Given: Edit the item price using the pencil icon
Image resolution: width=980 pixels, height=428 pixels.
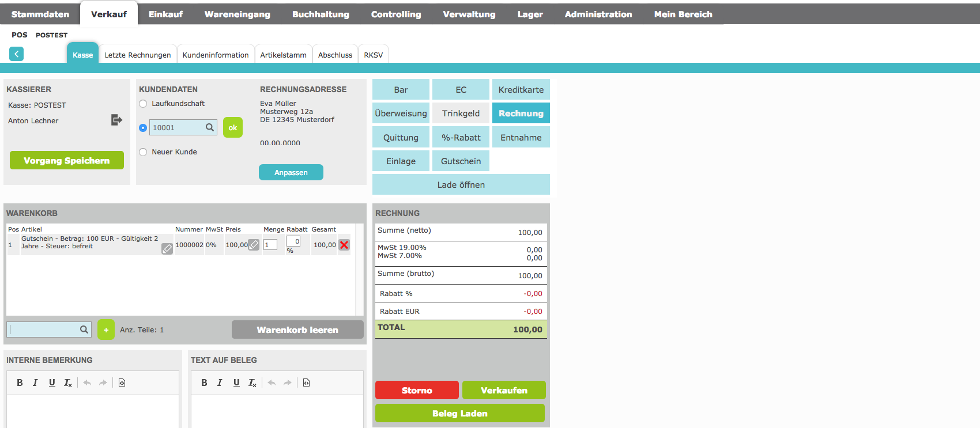Looking at the screenshot, I should point(254,245).
